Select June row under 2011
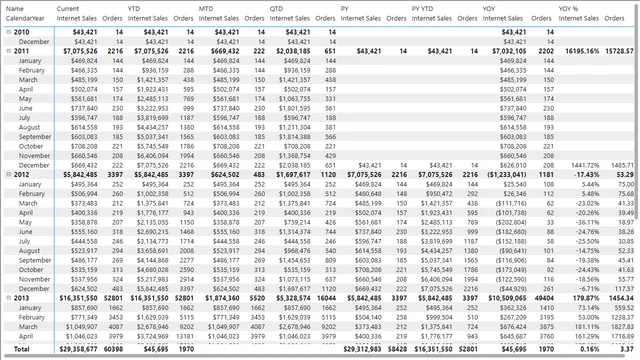Viewport: 640px width, 360px height. (x=25, y=108)
